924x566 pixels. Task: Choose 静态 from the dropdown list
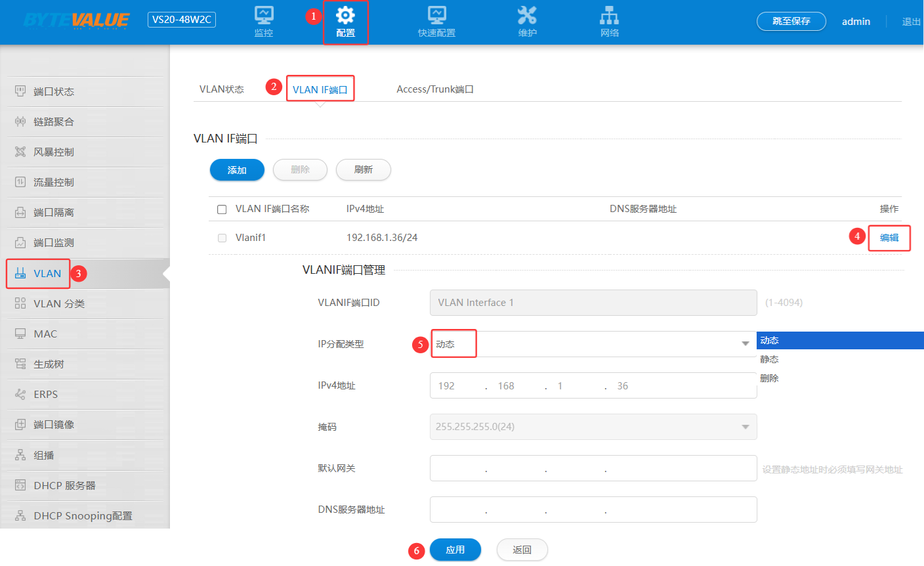769,359
